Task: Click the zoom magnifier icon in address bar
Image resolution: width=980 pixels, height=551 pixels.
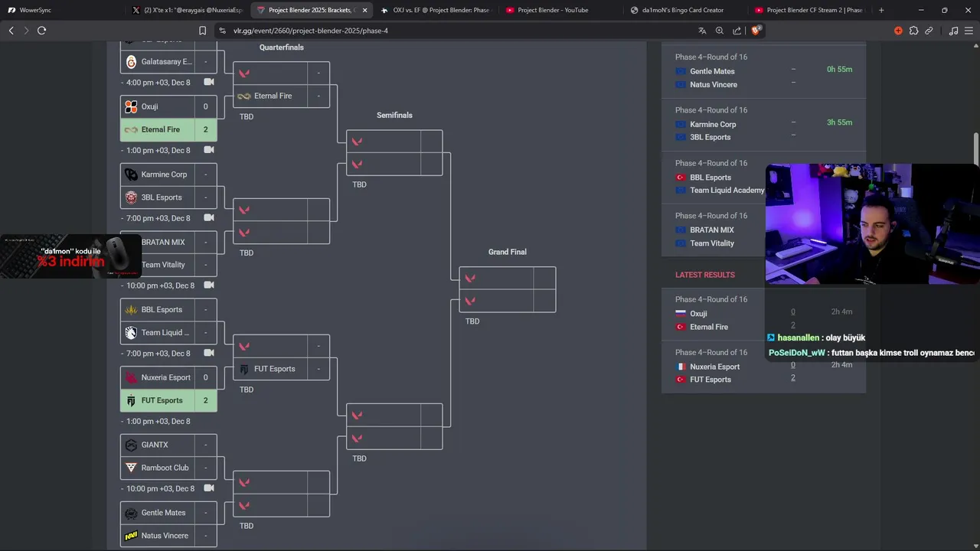Action: 720,31
